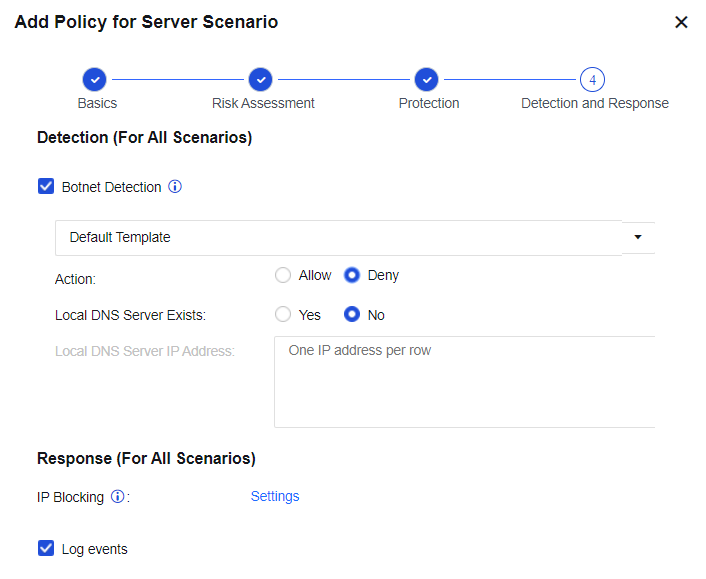Open the Default Template combo box
Screen dimensions: 706x579
[338, 238]
